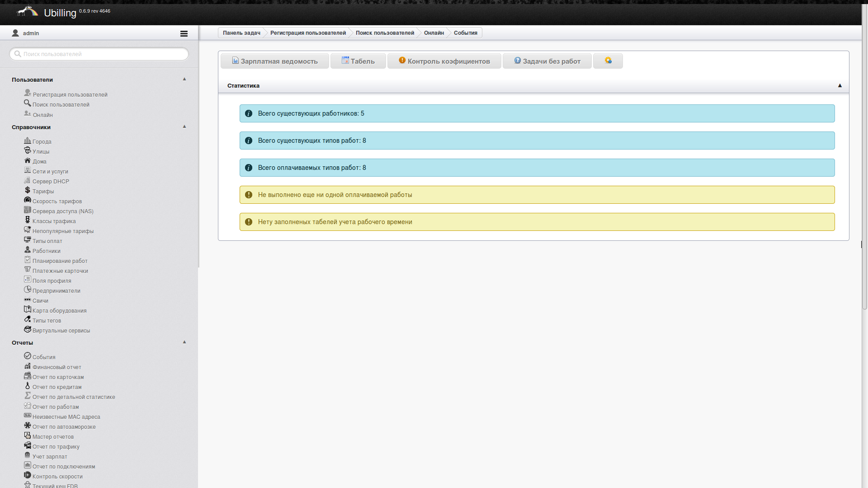Collapse the Справочники sidebar section
Viewport: 868px width, 488px height.
(x=184, y=127)
